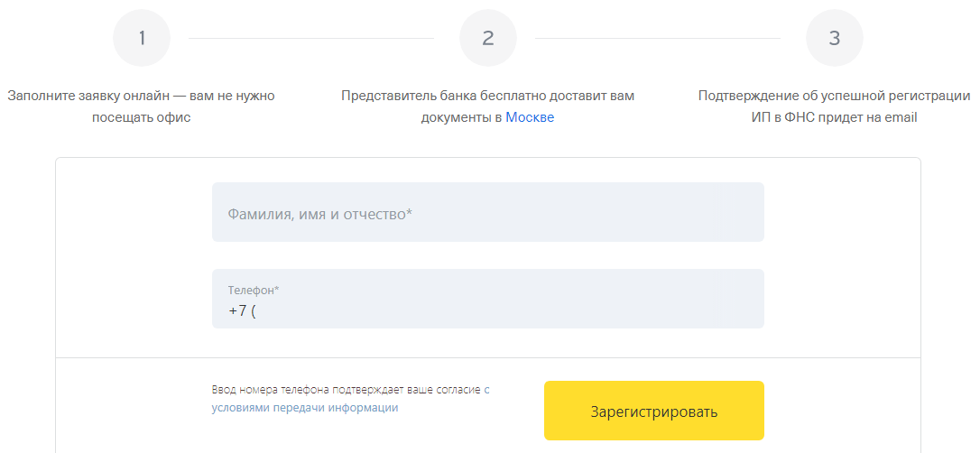Click the Телефон phone input field

coord(487,299)
